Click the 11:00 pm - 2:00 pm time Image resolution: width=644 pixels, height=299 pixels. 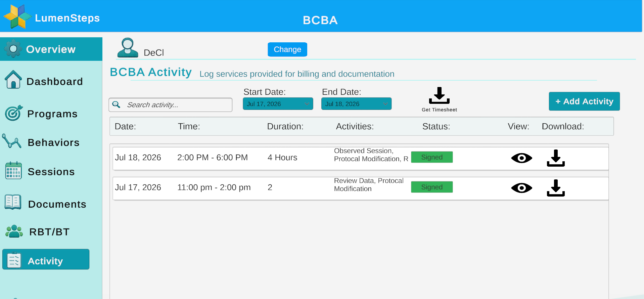tap(214, 187)
